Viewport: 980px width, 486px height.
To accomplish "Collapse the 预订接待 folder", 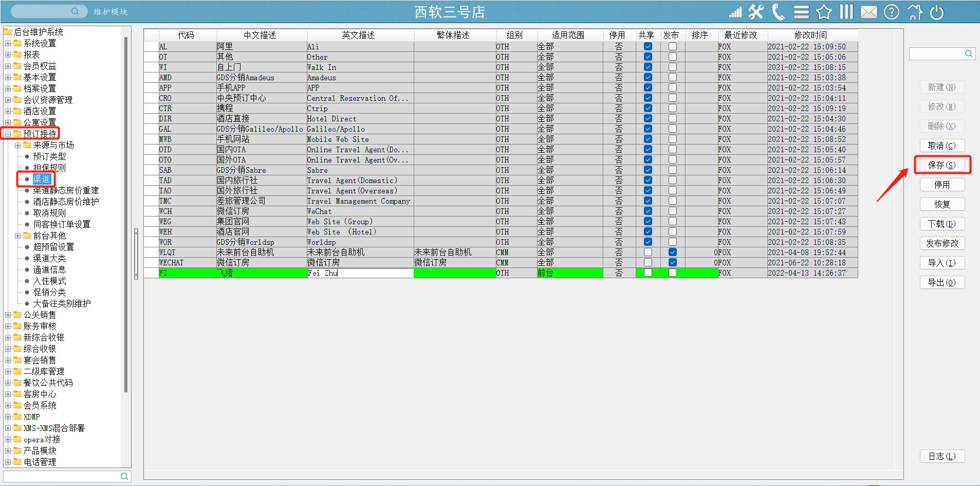I will point(8,134).
